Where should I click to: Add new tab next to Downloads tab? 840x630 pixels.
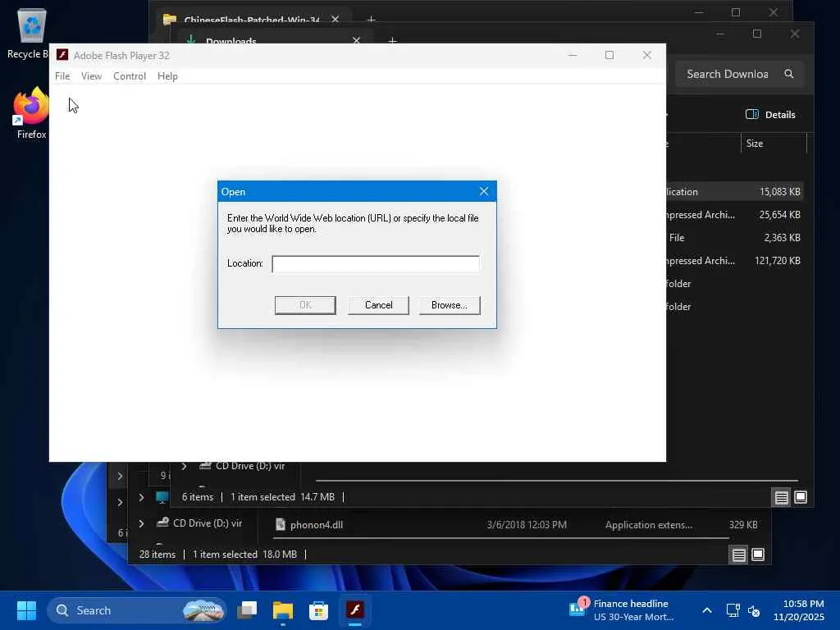coord(392,40)
